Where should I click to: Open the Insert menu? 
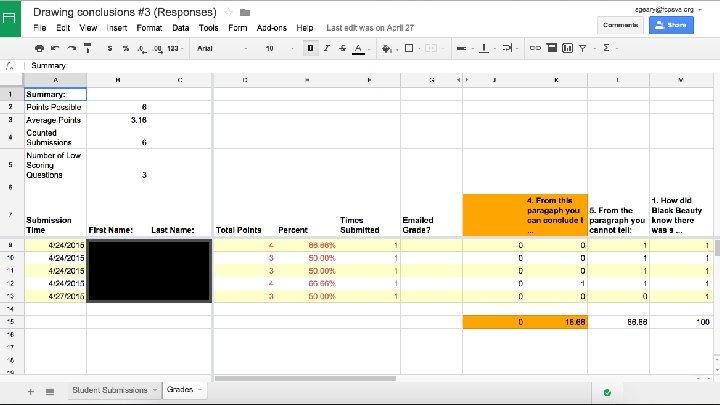[117, 28]
